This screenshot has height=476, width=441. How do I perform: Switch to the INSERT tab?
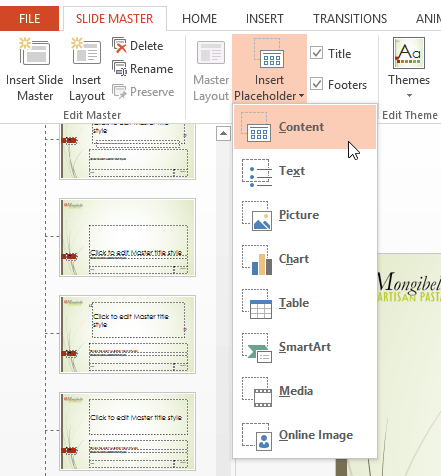(x=265, y=19)
